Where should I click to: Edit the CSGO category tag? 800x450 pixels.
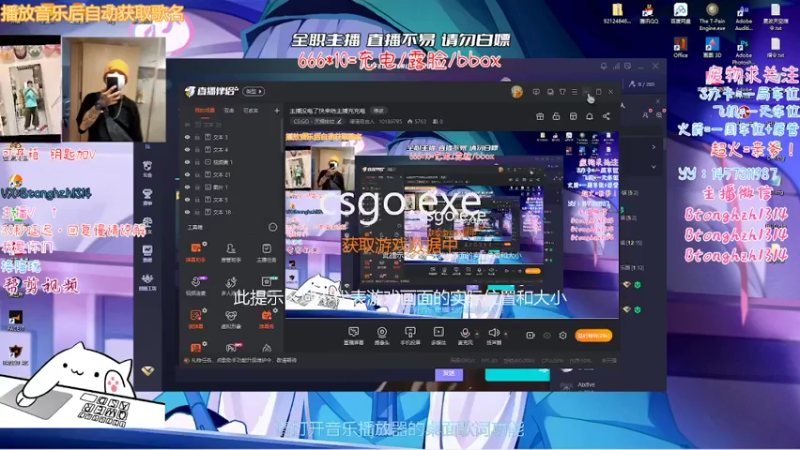point(317,121)
